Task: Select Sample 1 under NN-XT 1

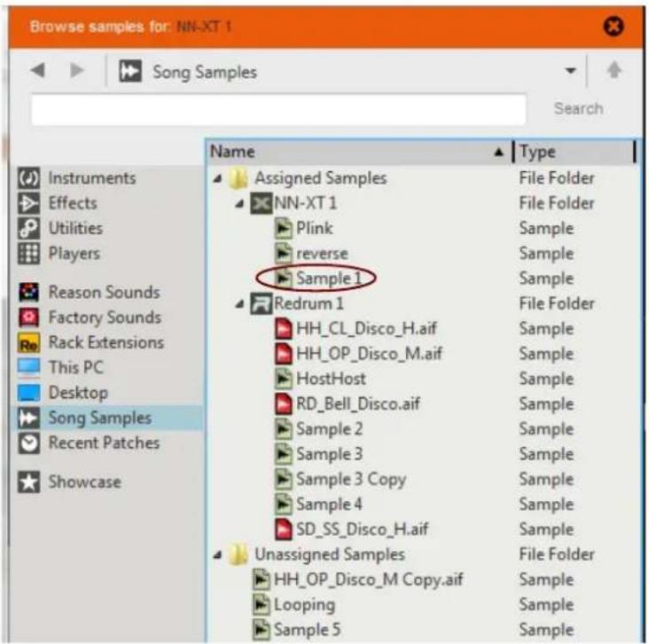Action: click(x=329, y=279)
